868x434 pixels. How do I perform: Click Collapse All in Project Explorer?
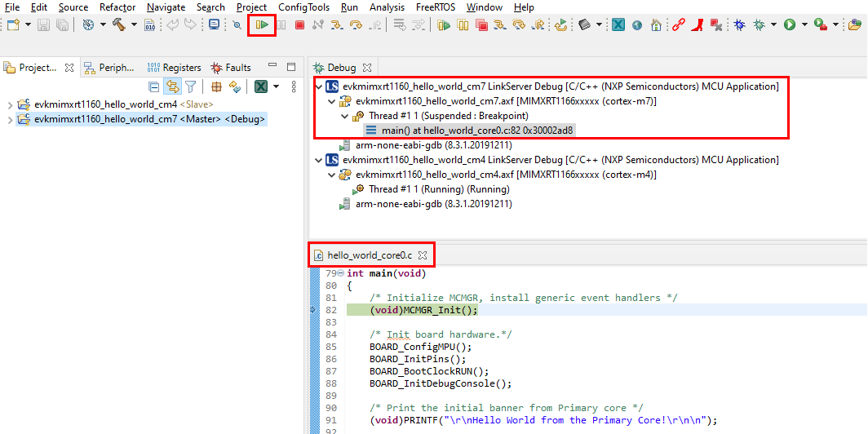click(x=154, y=86)
